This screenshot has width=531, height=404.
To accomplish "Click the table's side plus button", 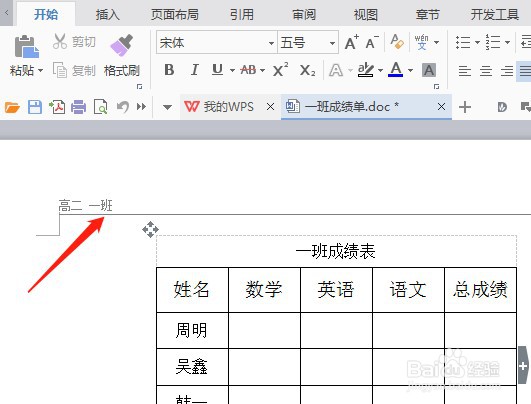I will pos(523,365).
